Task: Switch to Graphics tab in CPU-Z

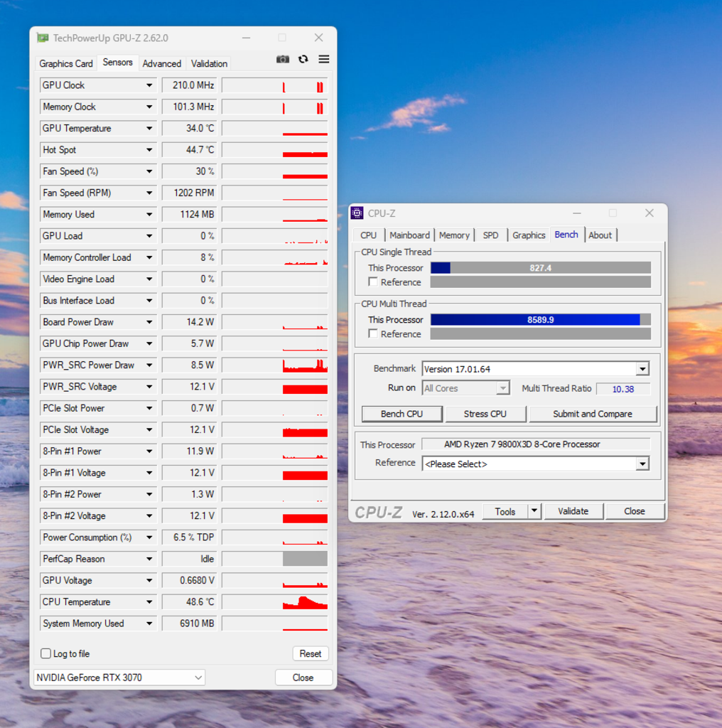Action: point(529,235)
